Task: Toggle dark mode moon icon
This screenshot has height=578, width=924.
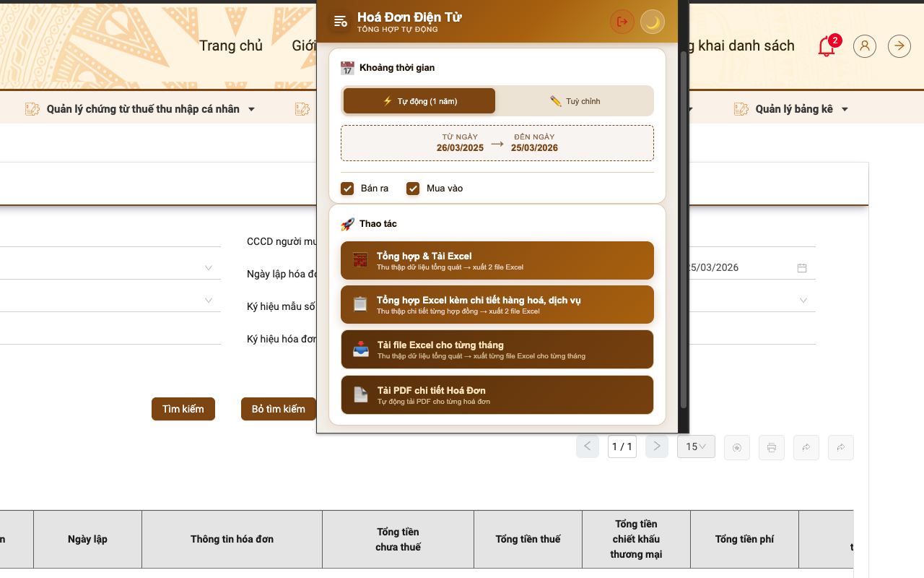Action: pos(653,22)
